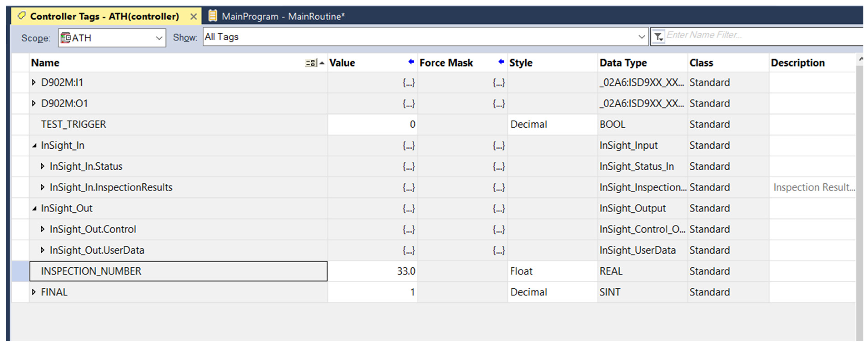Viewport: 868px width, 347px height.
Task: Click the name filter funnel icon
Action: (658, 36)
